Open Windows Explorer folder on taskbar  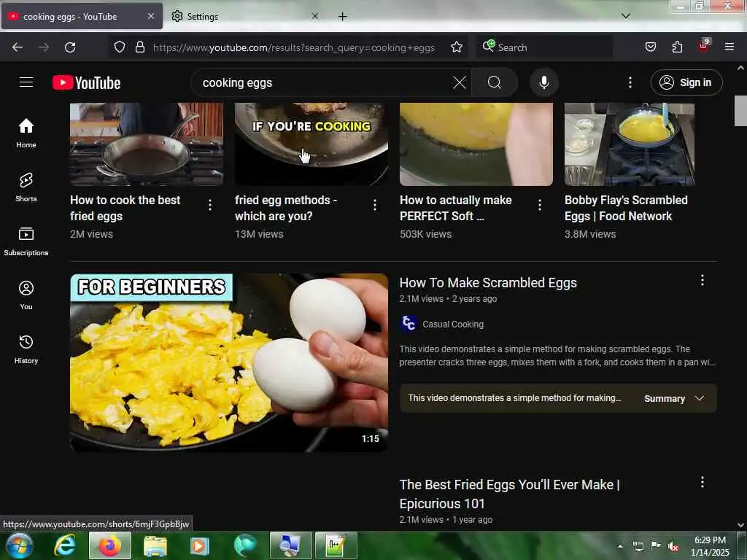coord(155,545)
